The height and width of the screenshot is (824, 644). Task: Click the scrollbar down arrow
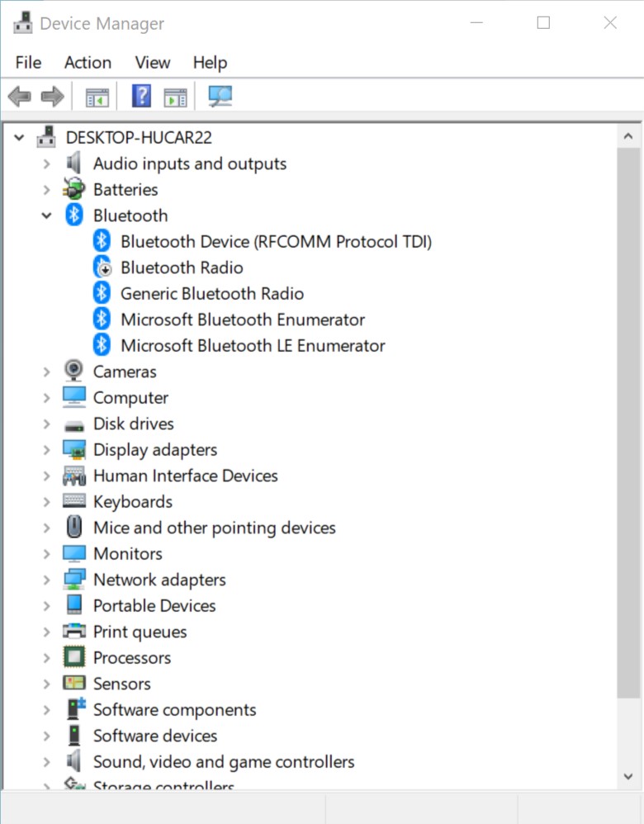[x=628, y=776]
